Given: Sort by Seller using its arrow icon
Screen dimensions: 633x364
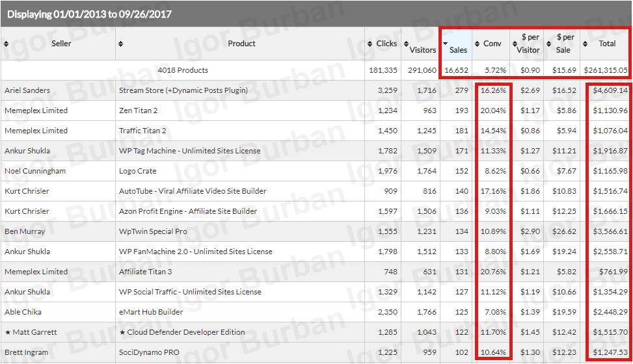Looking at the screenshot, I should pyautogui.click(x=6, y=44).
